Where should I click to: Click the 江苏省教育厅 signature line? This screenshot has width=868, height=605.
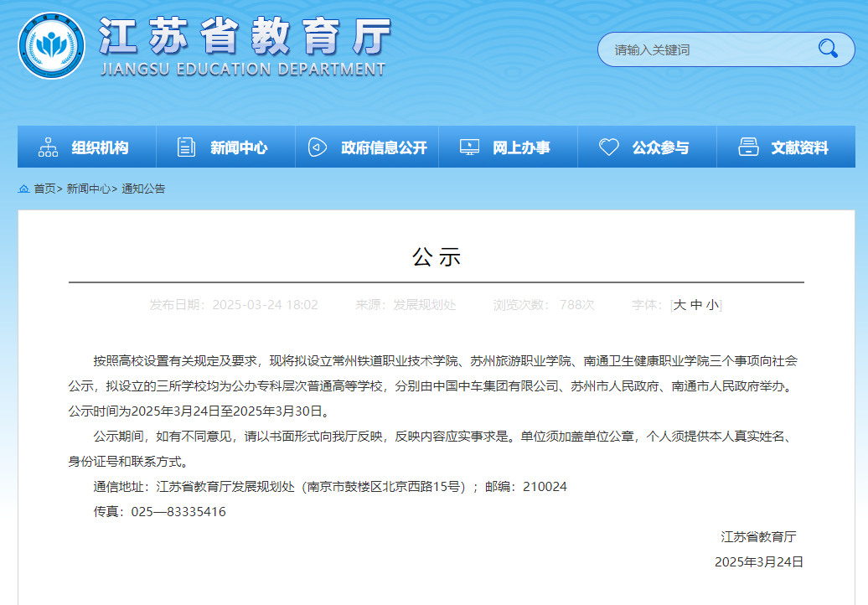[x=758, y=537]
